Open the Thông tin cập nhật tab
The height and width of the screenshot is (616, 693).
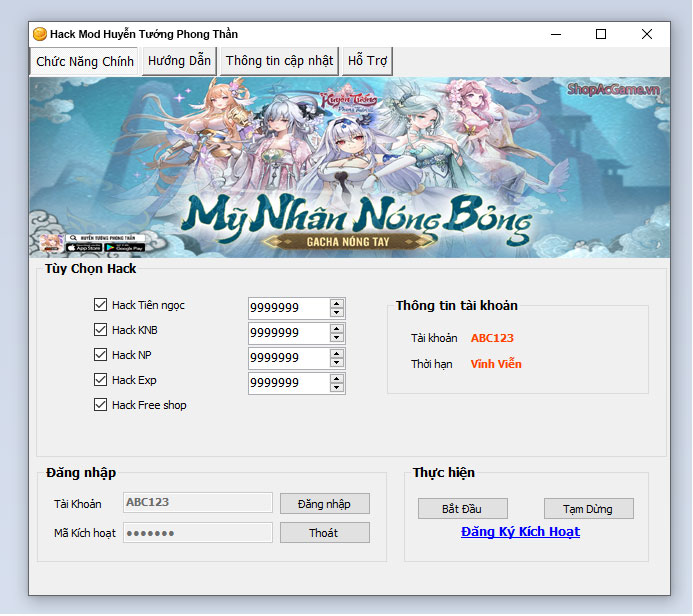coord(279,61)
